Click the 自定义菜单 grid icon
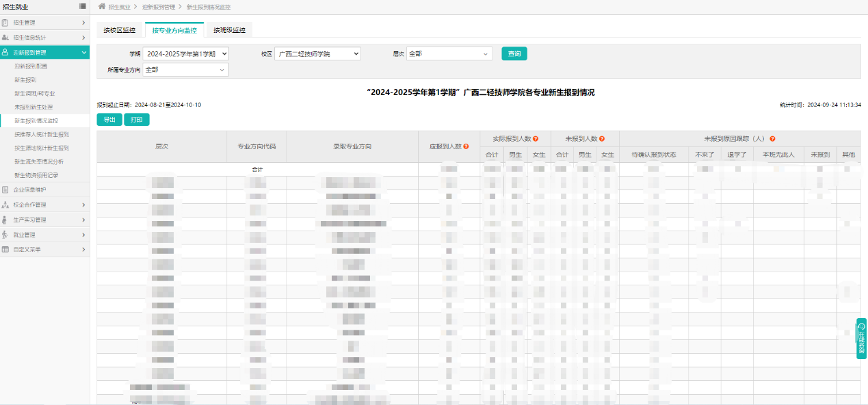Image resolution: width=868 pixels, height=405 pixels. coord(5,250)
